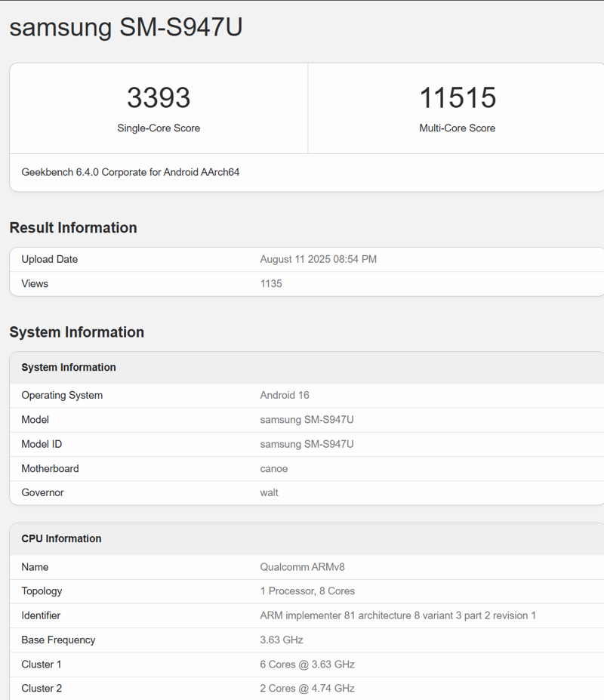Click the ARM implementer identifier text
Image resolution: width=604 pixels, height=700 pixels.
coord(398,615)
